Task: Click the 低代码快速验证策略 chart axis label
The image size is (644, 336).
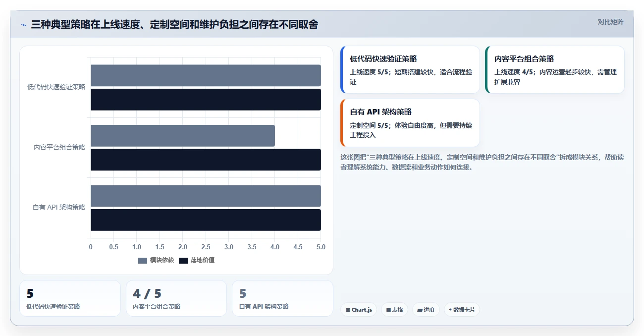Action: 56,87
